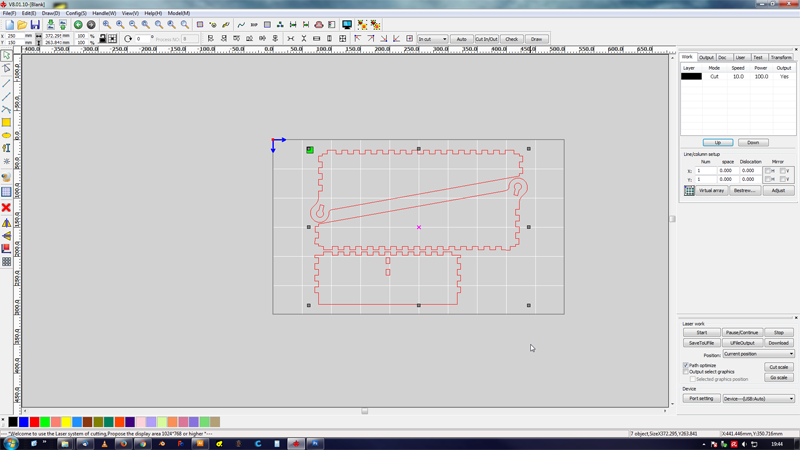Check the X row Mirror V checkbox
Viewport: 800px width, 450px height.
click(x=783, y=171)
